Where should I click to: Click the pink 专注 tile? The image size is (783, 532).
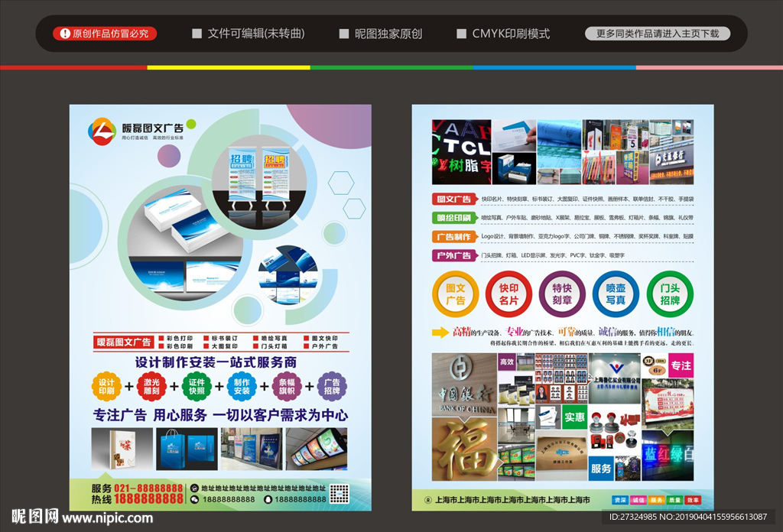coord(681,366)
